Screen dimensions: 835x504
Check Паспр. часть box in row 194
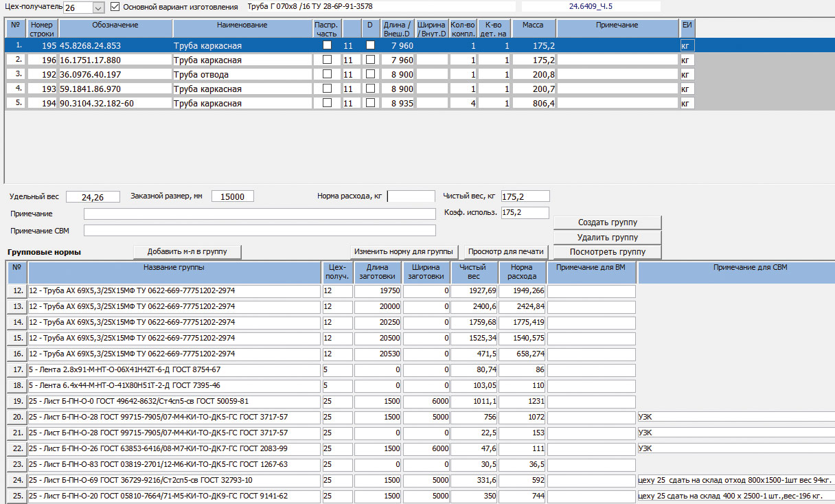pos(327,103)
